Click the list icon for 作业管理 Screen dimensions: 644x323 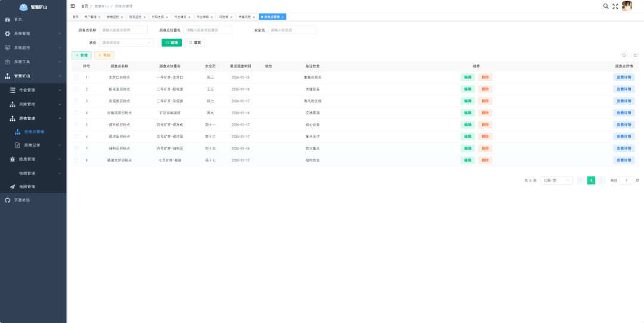pyautogui.click(x=13, y=90)
